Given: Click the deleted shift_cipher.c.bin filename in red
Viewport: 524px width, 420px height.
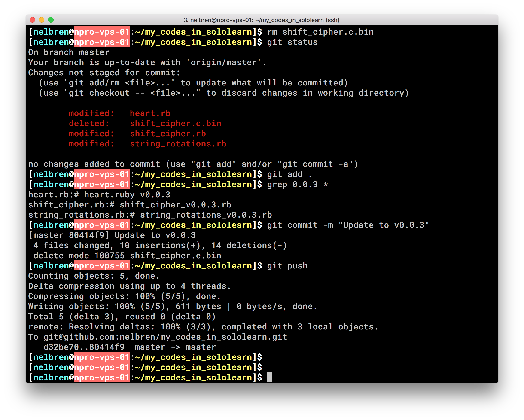Looking at the screenshot, I should click(176, 123).
